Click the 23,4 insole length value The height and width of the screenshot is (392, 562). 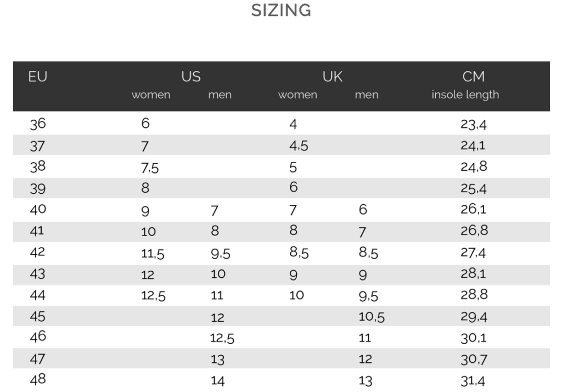tap(474, 125)
